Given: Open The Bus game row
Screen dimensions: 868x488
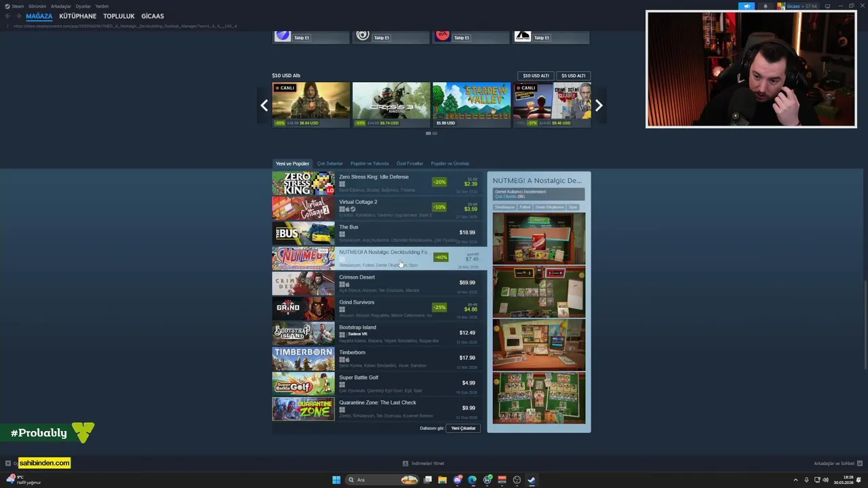Looking at the screenshot, I should coord(376,233).
